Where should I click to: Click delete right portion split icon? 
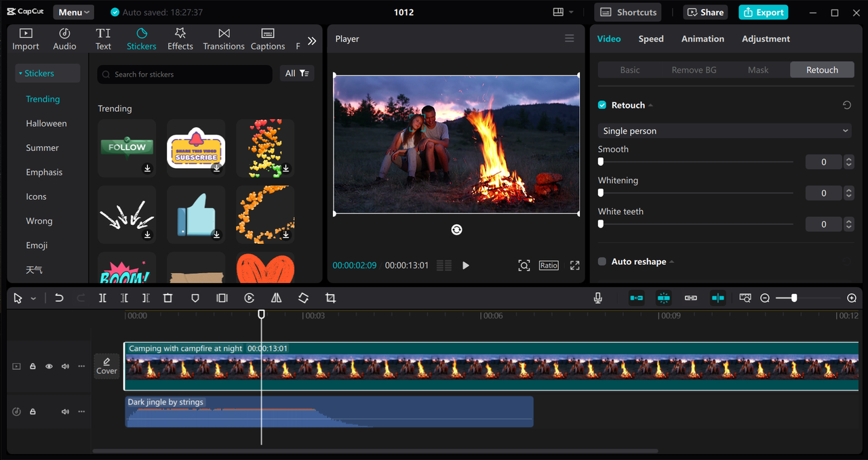(x=146, y=298)
